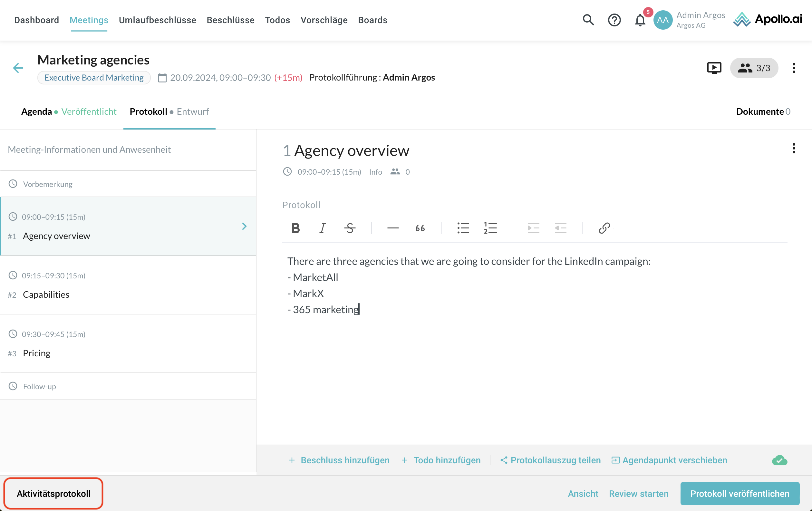Viewport: 812px width, 511px height.
Task: Toggle bold formatting in protocol editor
Action: [x=295, y=228]
